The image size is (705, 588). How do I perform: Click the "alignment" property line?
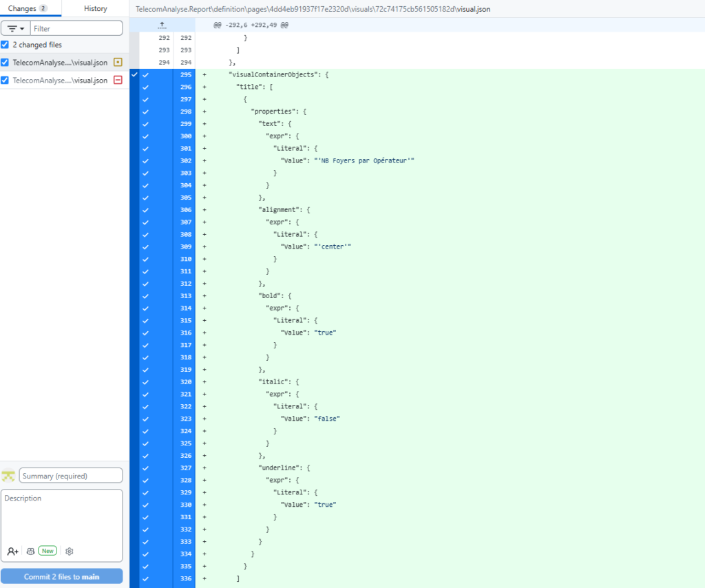pyautogui.click(x=284, y=210)
